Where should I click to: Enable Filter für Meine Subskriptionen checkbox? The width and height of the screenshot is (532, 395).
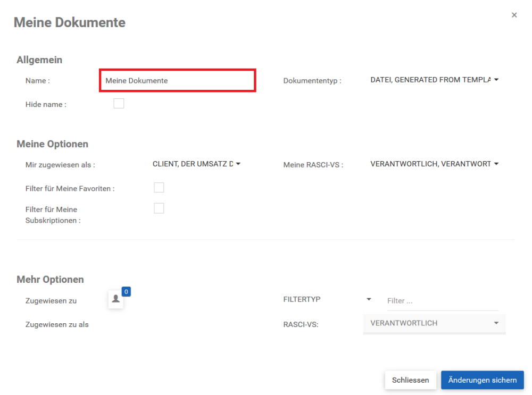[159, 208]
